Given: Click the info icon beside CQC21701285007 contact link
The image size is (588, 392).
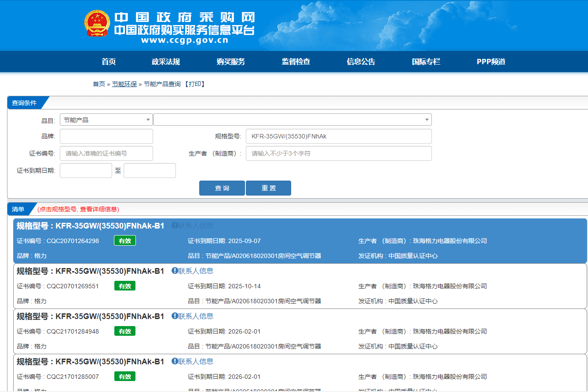Looking at the screenshot, I should (175, 361).
